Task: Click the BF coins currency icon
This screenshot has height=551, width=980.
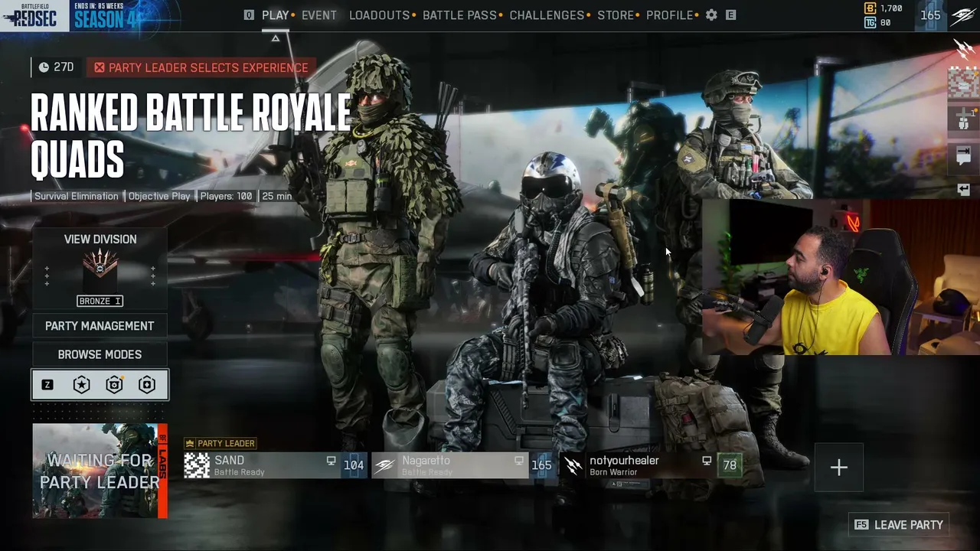Action: (870, 8)
